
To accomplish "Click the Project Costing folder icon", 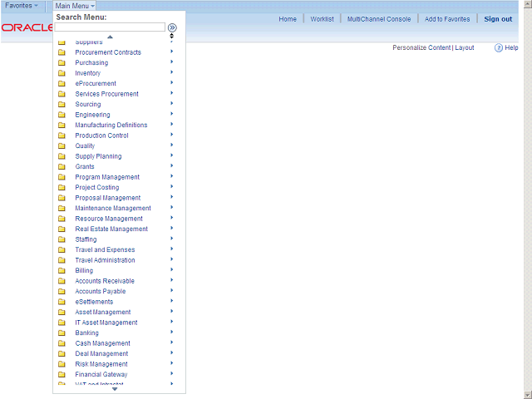I will point(62,187).
